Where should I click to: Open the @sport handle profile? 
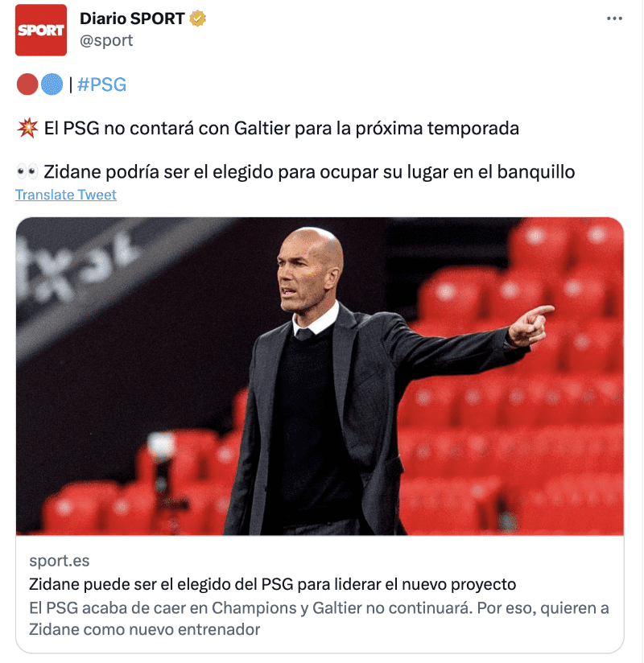click(106, 40)
